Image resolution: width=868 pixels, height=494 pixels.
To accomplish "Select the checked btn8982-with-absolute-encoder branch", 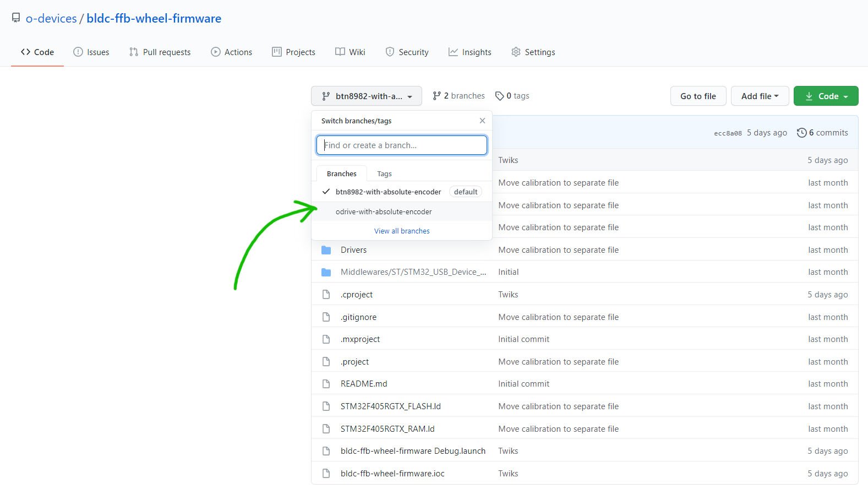I will 388,192.
